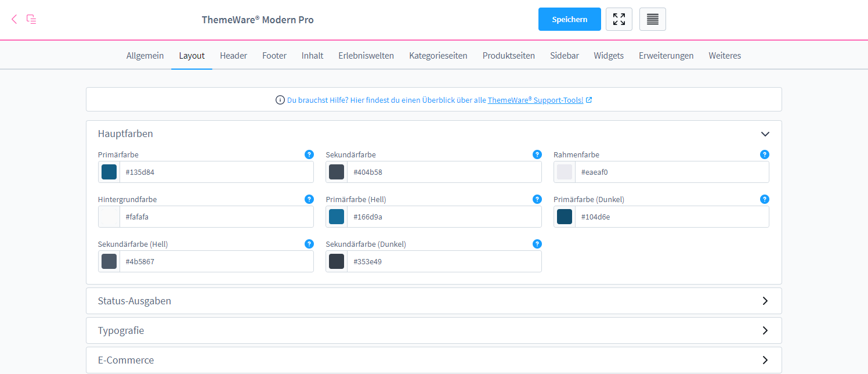
Task: Toggle fullscreen expand icon button
Action: 619,19
